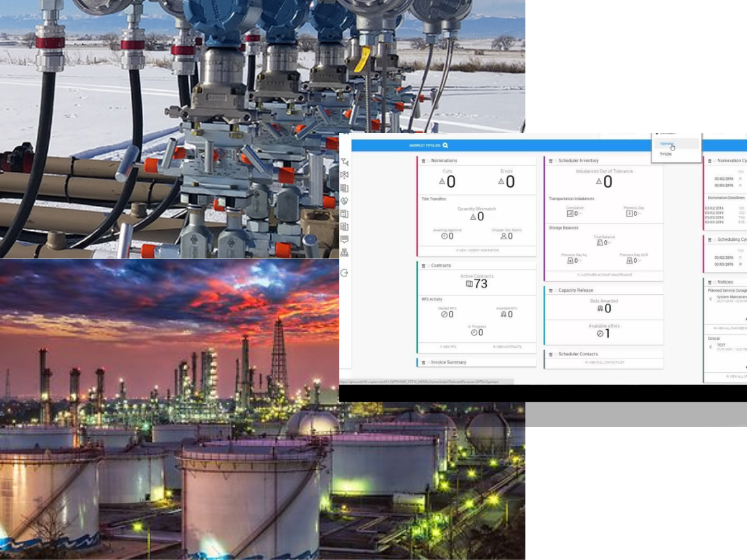The width and height of the screenshot is (747, 560).
Task: Go to previous Planned Service Outage notice
Action: (710, 299)
